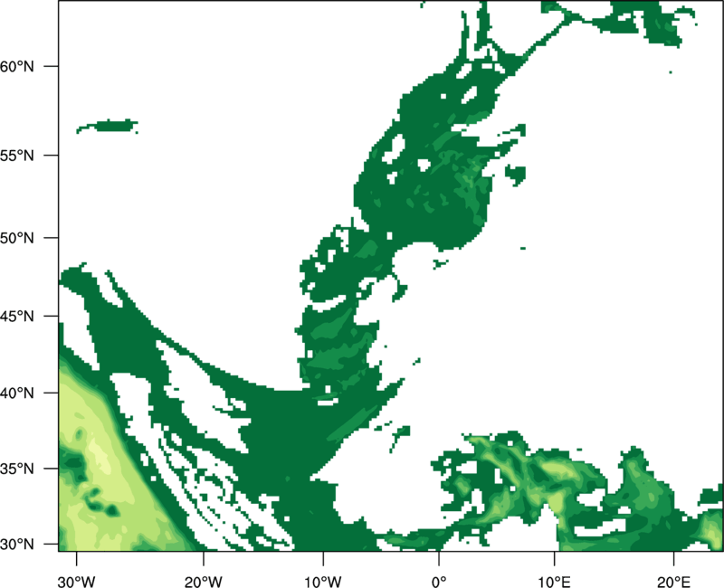Viewport: 724px width, 588px height.
Task: Click the 55°N latitude label
Action: tap(17, 156)
